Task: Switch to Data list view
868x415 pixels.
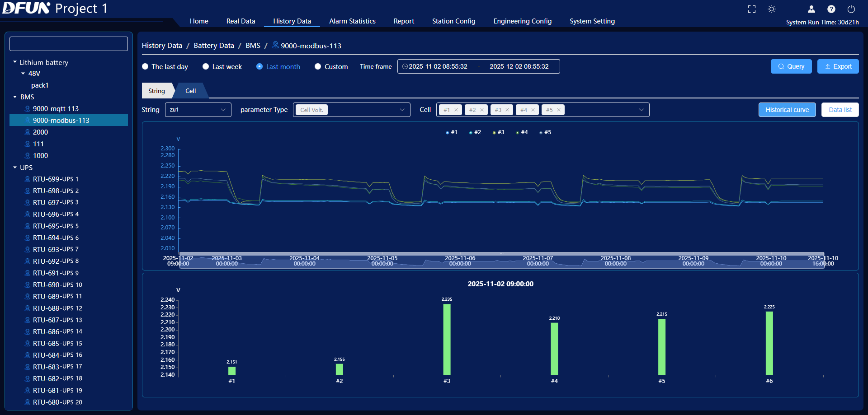Action: click(840, 110)
